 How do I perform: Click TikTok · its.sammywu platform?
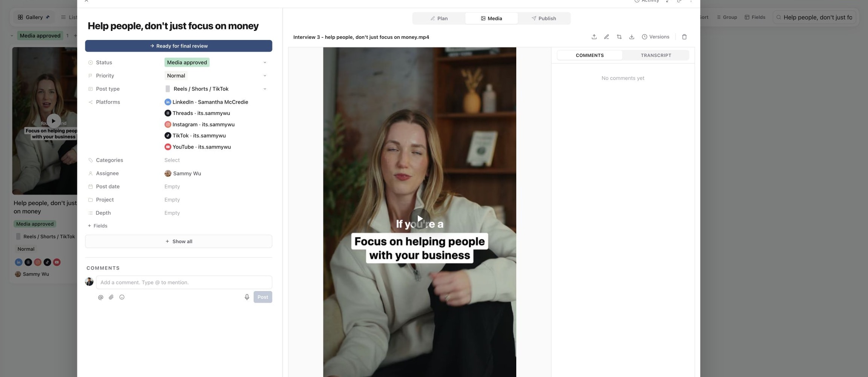point(195,135)
